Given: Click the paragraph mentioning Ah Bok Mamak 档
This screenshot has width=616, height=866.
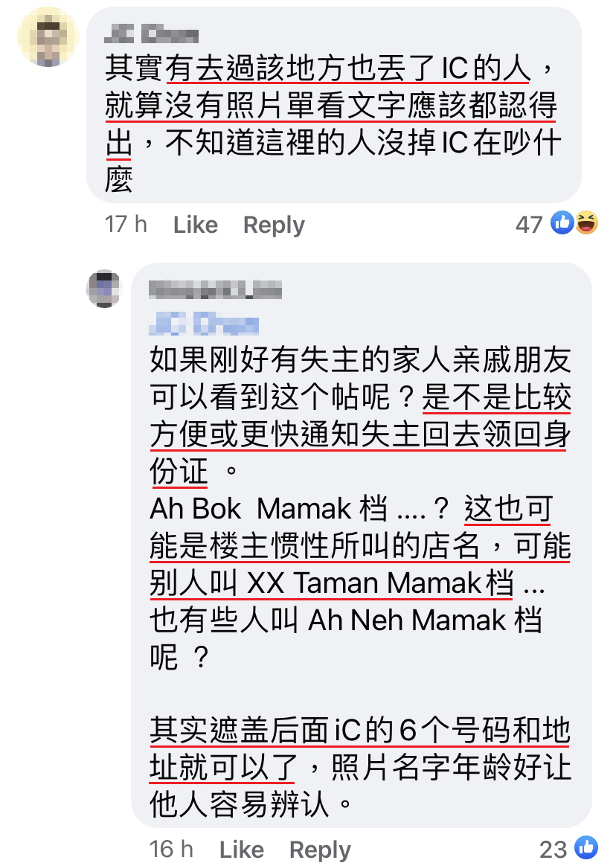Looking at the screenshot, I should (x=360, y=583).
